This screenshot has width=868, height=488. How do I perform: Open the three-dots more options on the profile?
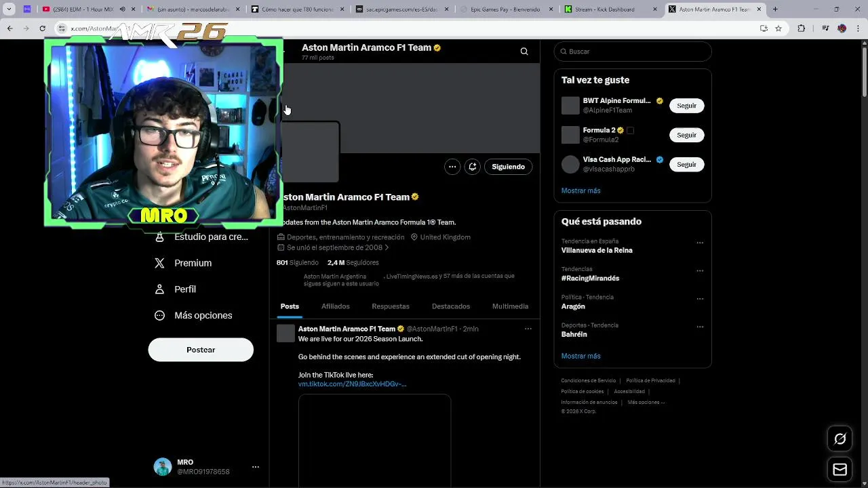452,167
